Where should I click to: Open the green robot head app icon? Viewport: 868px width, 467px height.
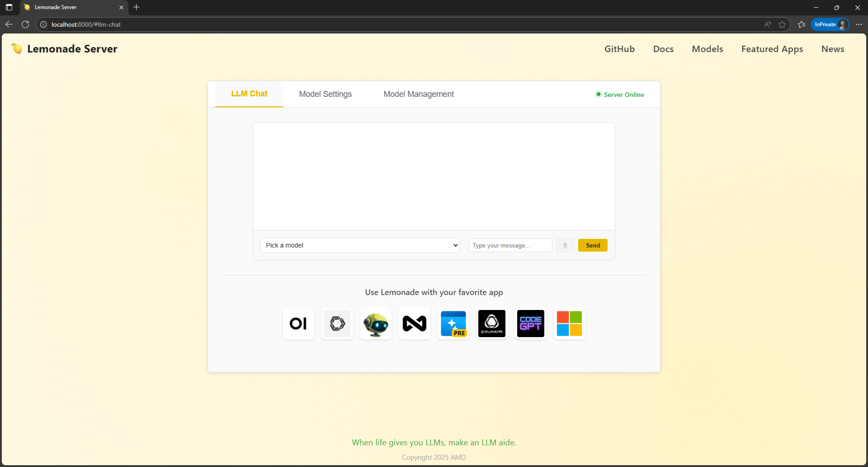[x=376, y=324]
